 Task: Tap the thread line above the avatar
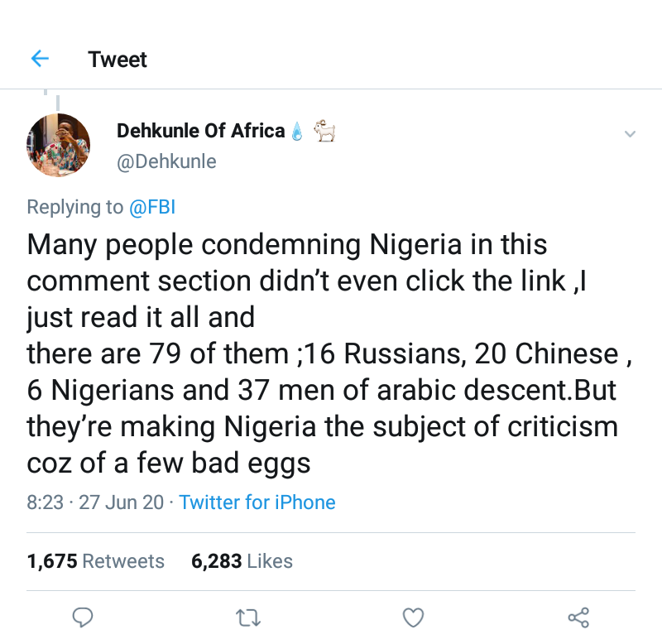pos(58,101)
